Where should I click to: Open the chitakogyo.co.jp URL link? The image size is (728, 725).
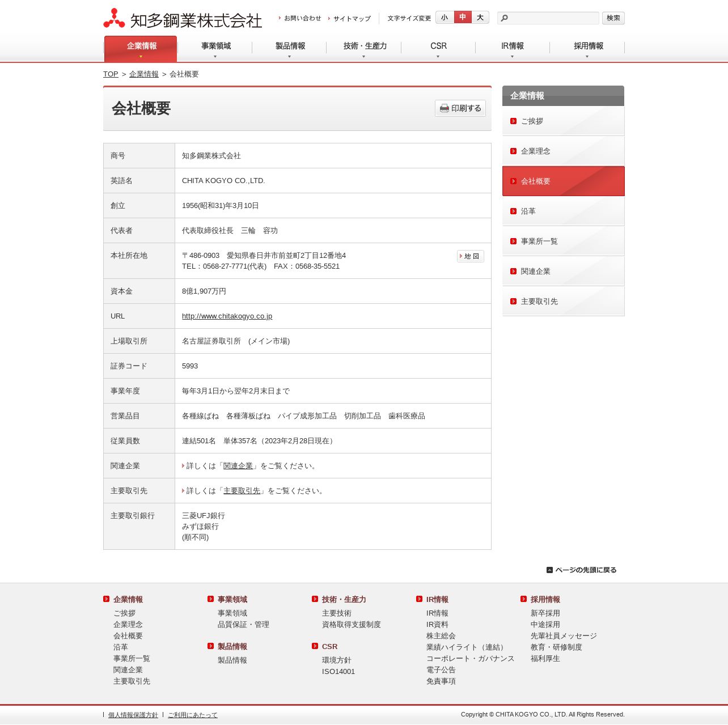pos(227,316)
